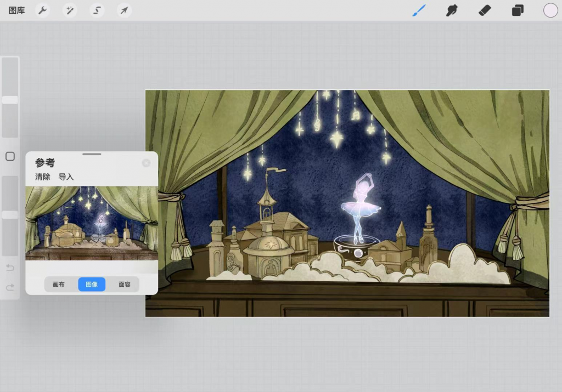
Task: Switch reference panel to 面容 tab
Action: coord(125,285)
